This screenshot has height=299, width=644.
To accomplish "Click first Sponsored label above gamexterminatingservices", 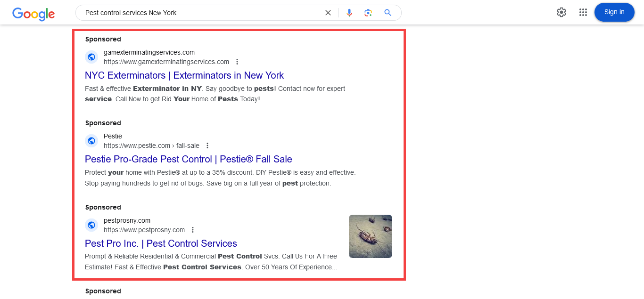I will [x=103, y=39].
